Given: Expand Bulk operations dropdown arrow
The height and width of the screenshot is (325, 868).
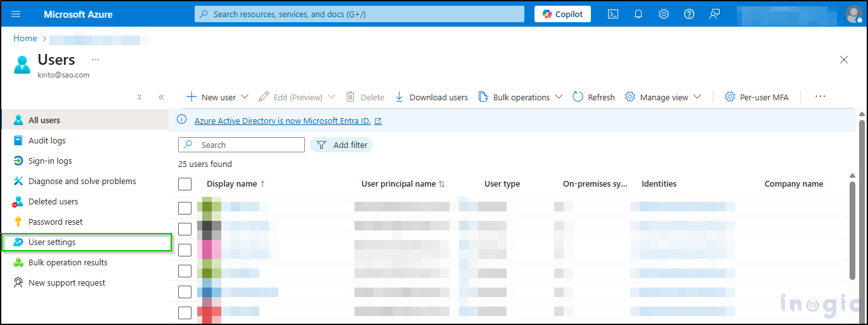Looking at the screenshot, I should [559, 97].
